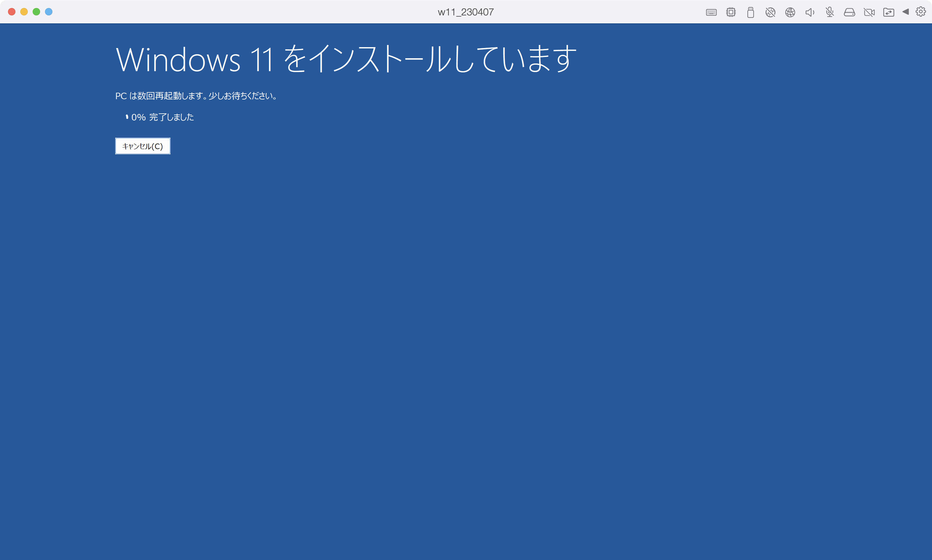Click the spinning progress indicator beside 0%
This screenshot has width=932, height=560.
(x=127, y=117)
